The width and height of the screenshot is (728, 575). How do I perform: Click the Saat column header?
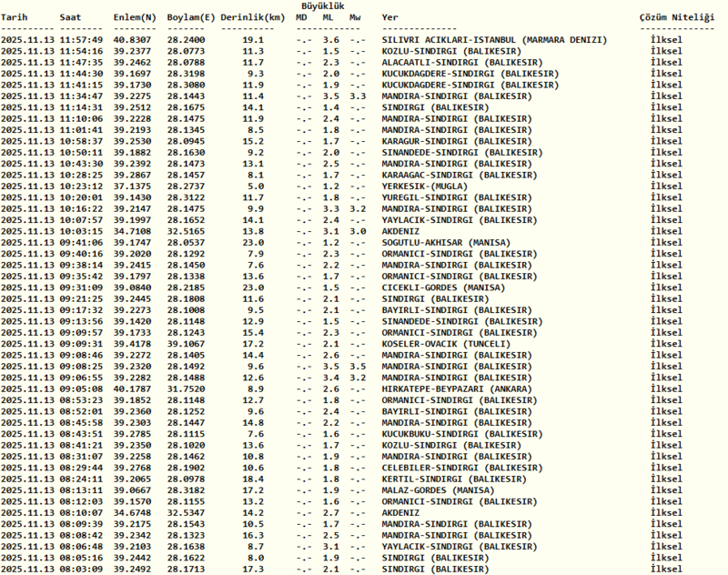click(x=71, y=17)
